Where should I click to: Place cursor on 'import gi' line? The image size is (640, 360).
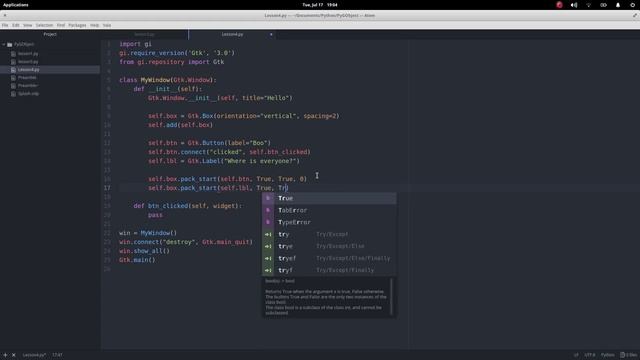tap(135, 44)
